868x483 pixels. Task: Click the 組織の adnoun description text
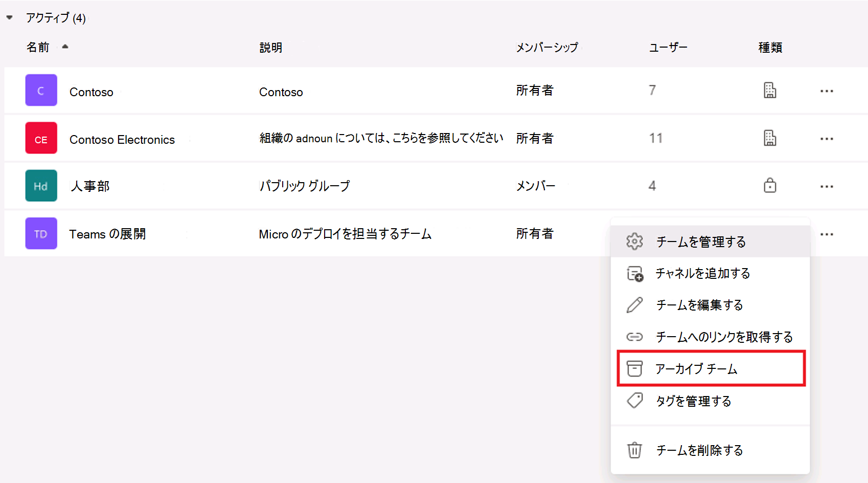(381, 138)
